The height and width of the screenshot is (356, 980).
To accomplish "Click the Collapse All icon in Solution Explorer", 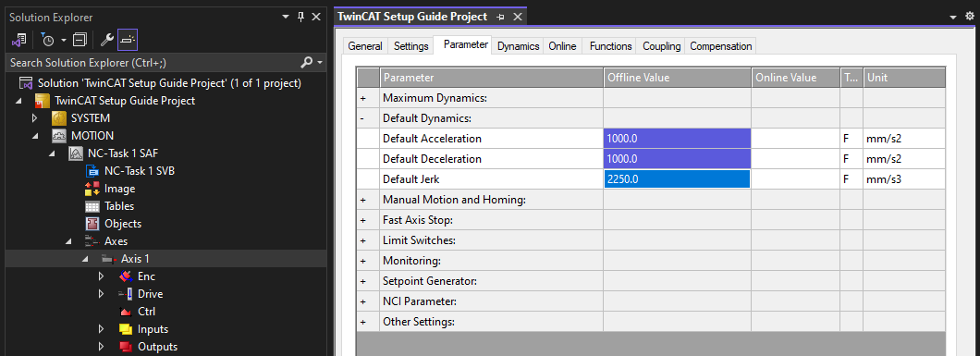I will [x=80, y=41].
